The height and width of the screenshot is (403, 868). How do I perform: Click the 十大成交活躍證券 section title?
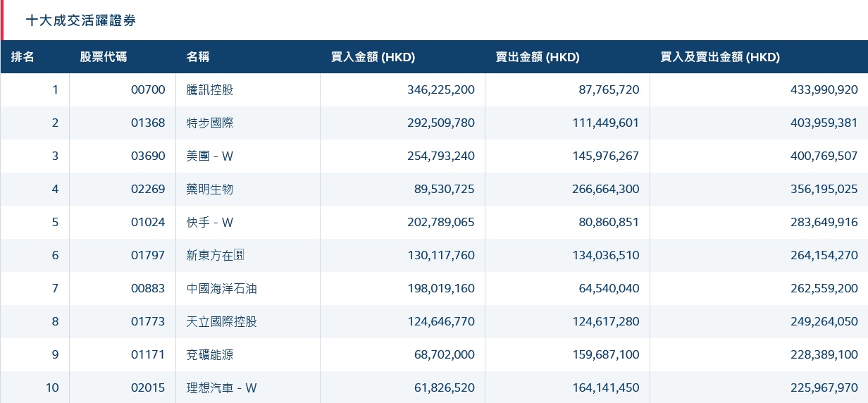click(x=81, y=20)
